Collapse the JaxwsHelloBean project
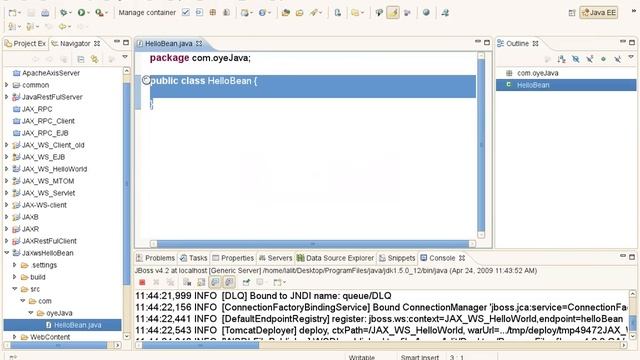Image resolution: width=640 pixels, height=360 pixels. pyautogui.click(x=7, y=253)
